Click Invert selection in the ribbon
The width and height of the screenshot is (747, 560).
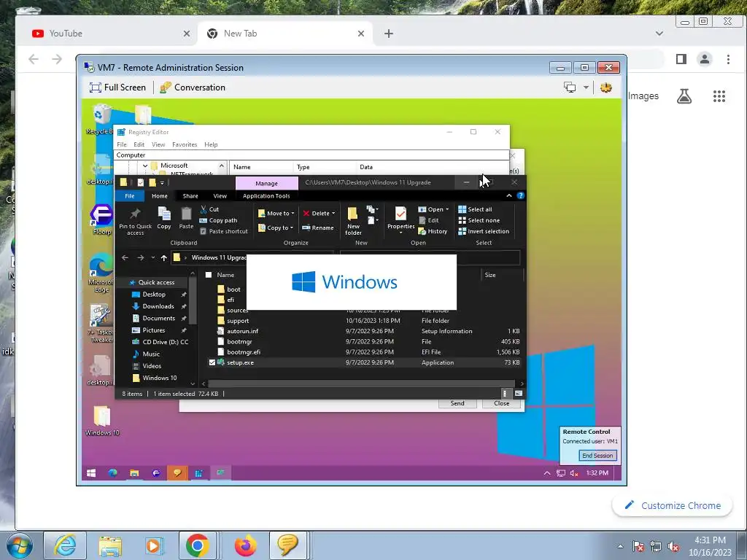[484, 231]
